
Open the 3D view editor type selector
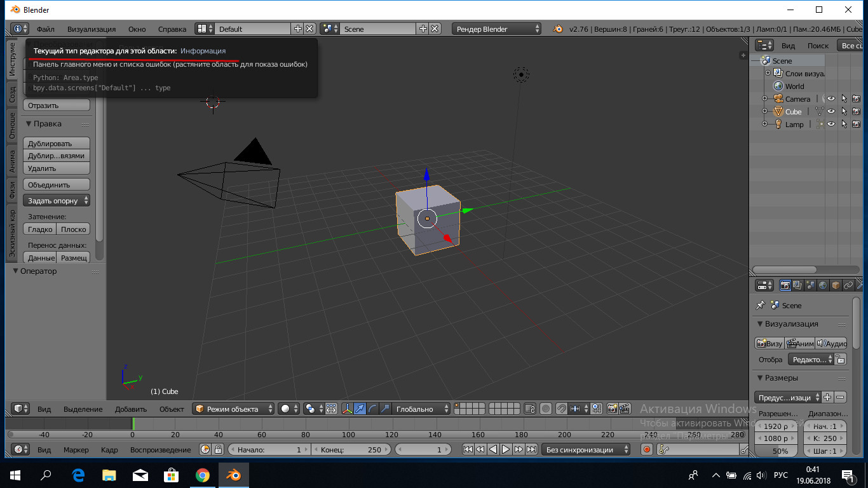(20, 409)
